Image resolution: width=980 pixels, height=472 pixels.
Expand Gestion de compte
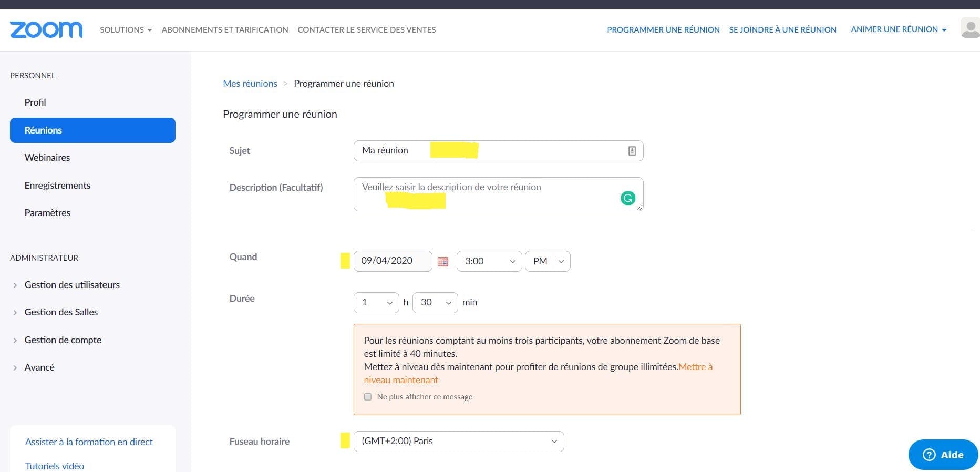[x=63, y=340]
